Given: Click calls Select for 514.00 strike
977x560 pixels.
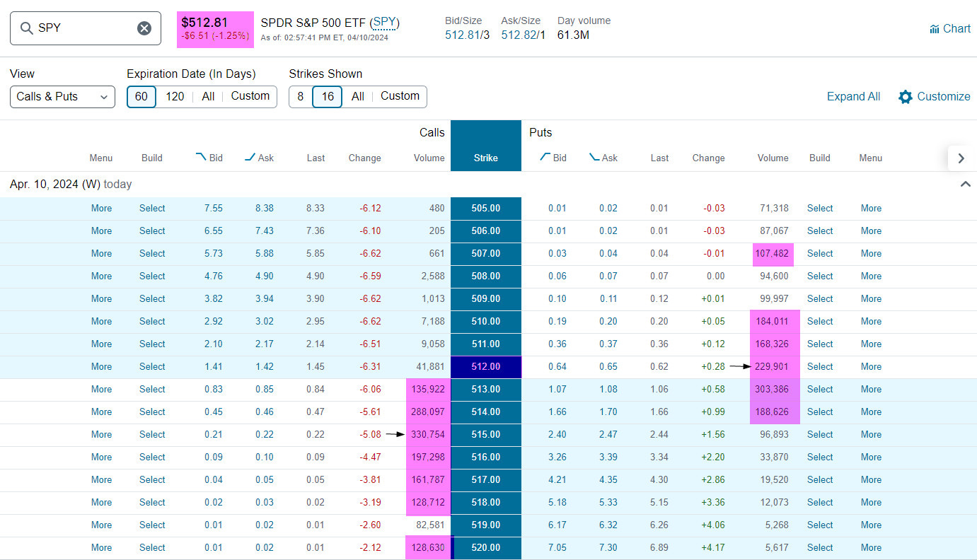Looking at the screenshot, I should click(152, 412).
